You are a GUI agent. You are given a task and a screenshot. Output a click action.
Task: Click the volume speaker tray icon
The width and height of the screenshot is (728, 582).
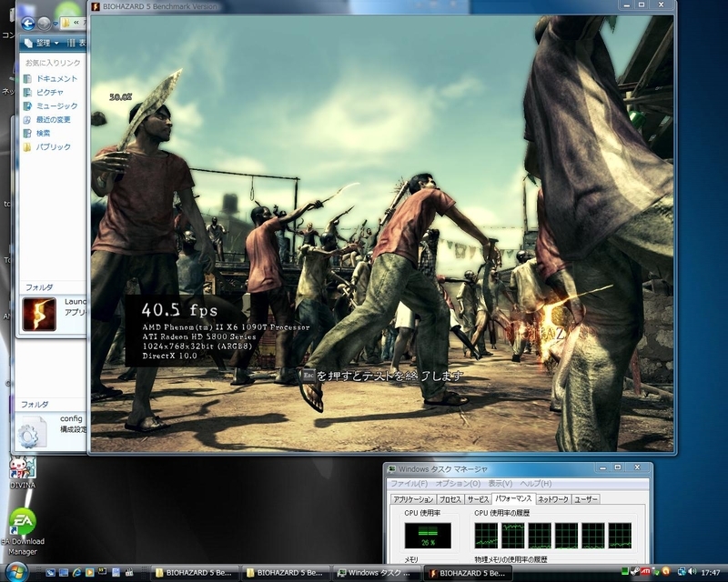(x=693, y=572)
